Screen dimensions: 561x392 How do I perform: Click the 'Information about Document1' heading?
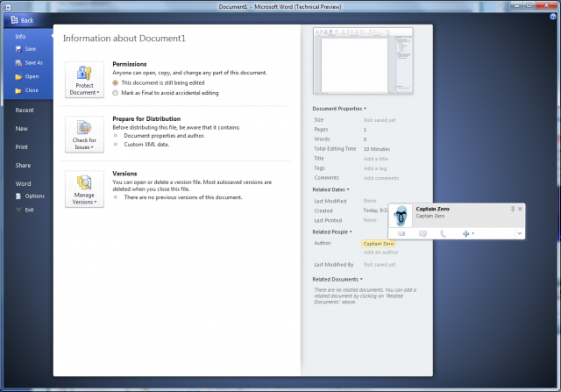coord(124,39)
